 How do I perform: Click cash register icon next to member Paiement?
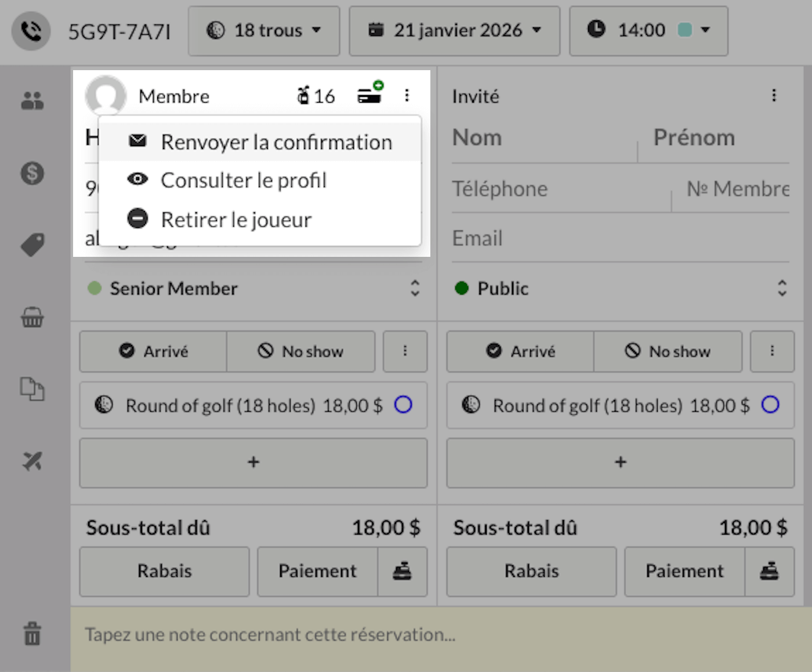[403, 571]
